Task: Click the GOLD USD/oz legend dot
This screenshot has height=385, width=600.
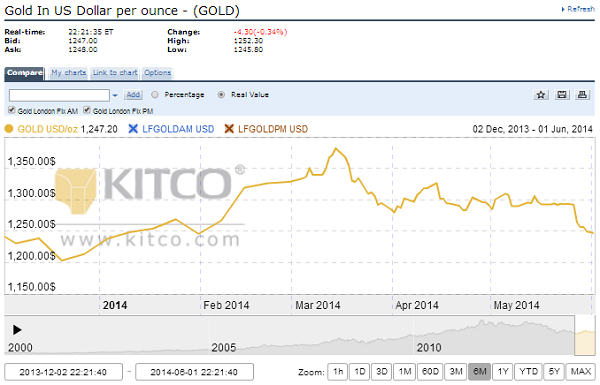Action: [9, 129]
